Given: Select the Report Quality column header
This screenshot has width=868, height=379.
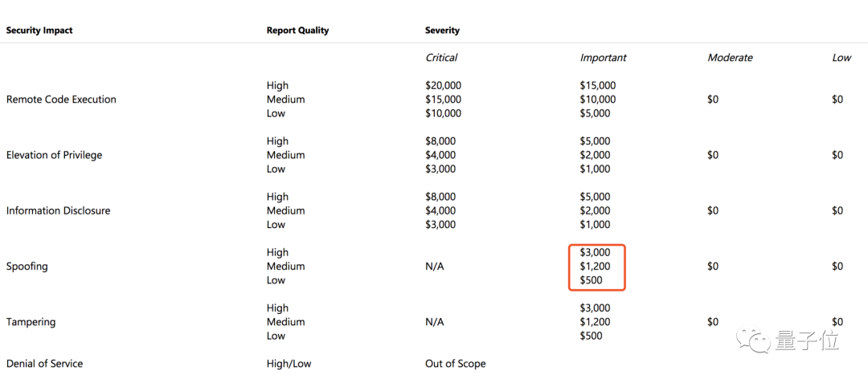Looking at the screenshot, I should 297,31.
